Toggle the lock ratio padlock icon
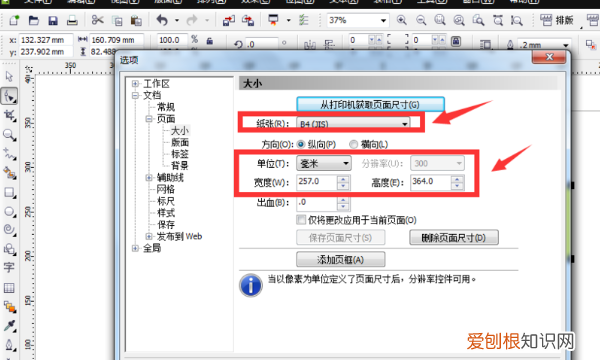This screenshot has width=600, height=360. coord(210,40)
